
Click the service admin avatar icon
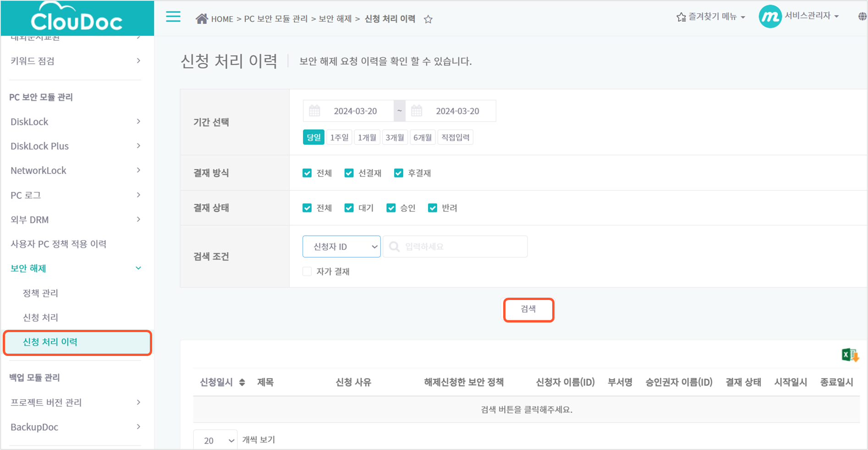tap(770, 17)
